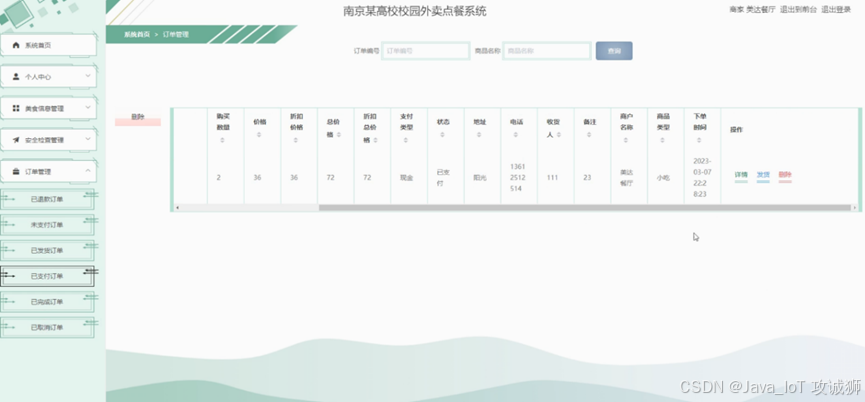Sort by the 商品类型 column arrows
Image resolution: width=865 pixels, height=402 pixels.
point(662,140)
